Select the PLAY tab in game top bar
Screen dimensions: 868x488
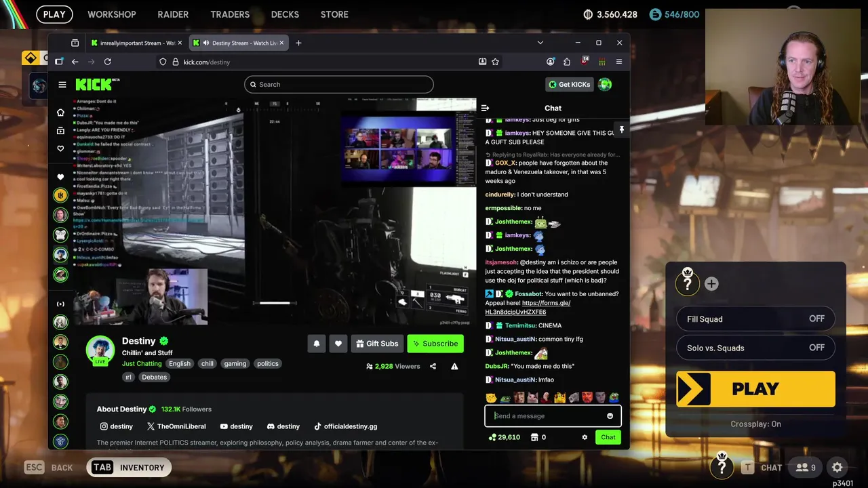tap(54, 14)
